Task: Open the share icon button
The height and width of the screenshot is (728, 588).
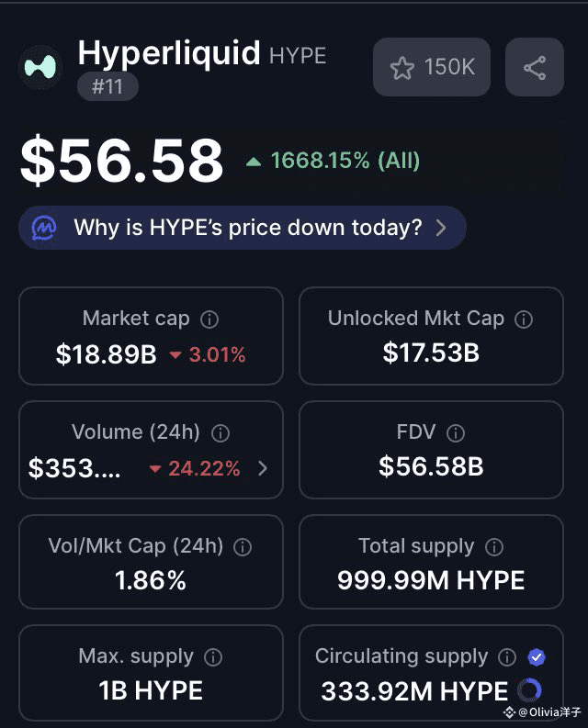Action: (535, 67)
